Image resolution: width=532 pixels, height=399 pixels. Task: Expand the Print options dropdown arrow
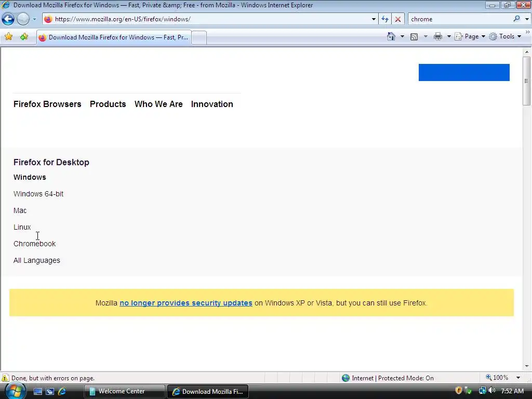click(x=448, y=36)
